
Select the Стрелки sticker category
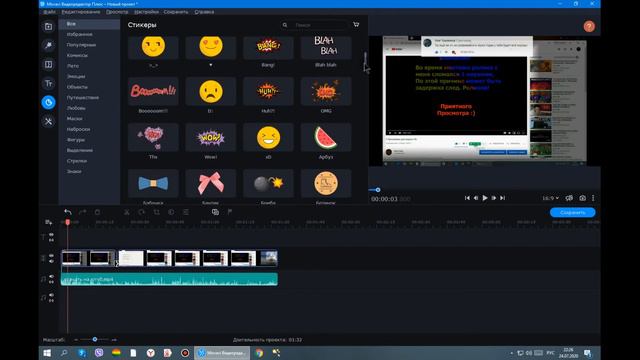[x=77, y=161]
